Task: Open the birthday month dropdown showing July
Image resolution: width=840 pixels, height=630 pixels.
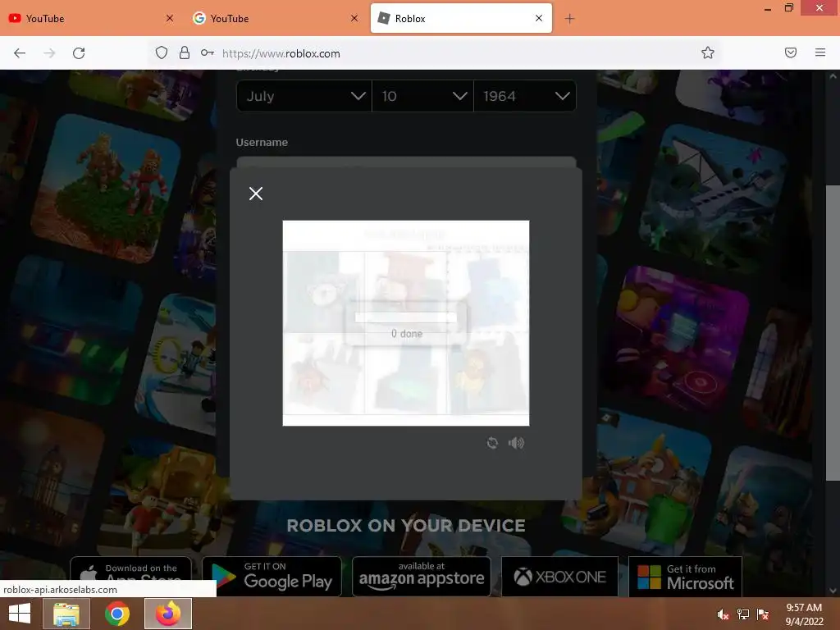Action: pos(304,96)
